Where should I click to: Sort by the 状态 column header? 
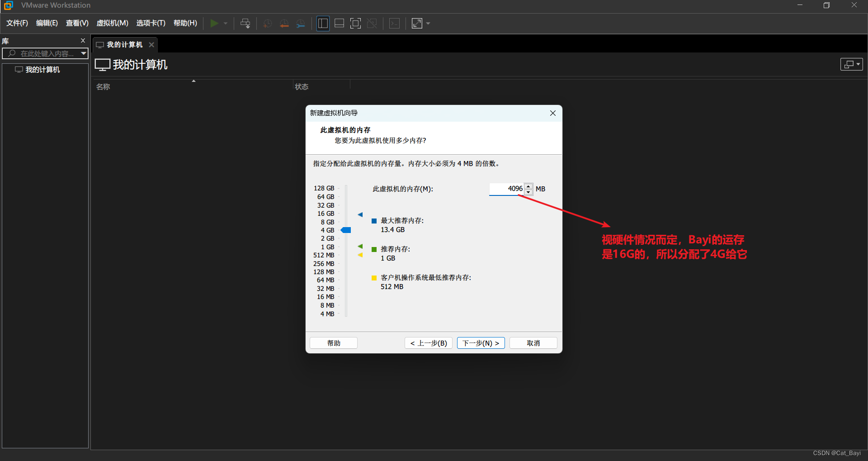click(x=302, y=87)
